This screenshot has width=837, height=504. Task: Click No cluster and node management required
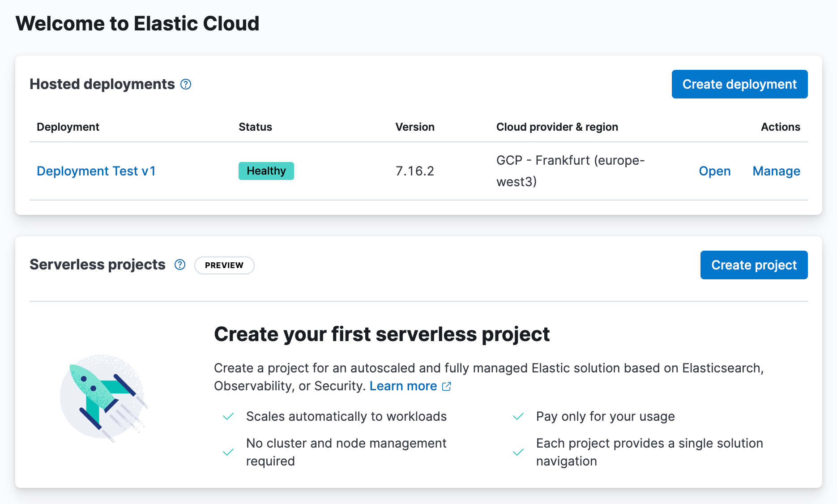coord(346,452)
